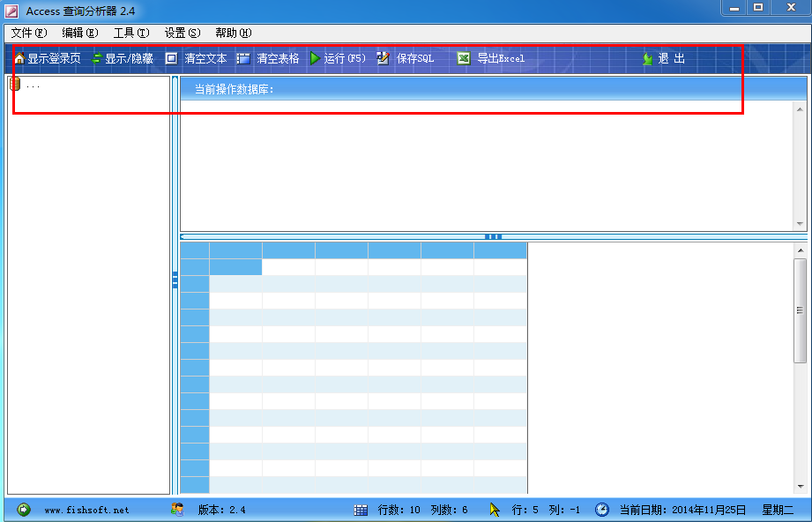Click the green 退出 exit icon
Image resolution: width=812 pixels, height=522 pixels.
(x=647, y=59)
